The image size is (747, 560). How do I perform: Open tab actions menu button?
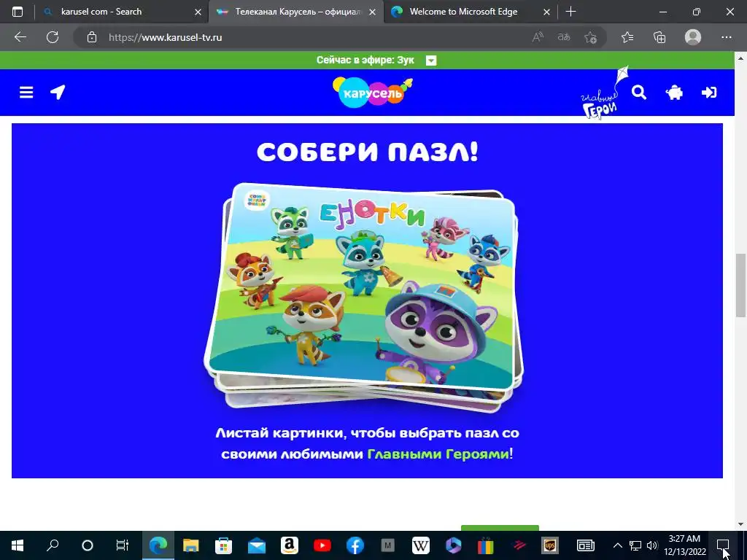(x=18, y=12)
